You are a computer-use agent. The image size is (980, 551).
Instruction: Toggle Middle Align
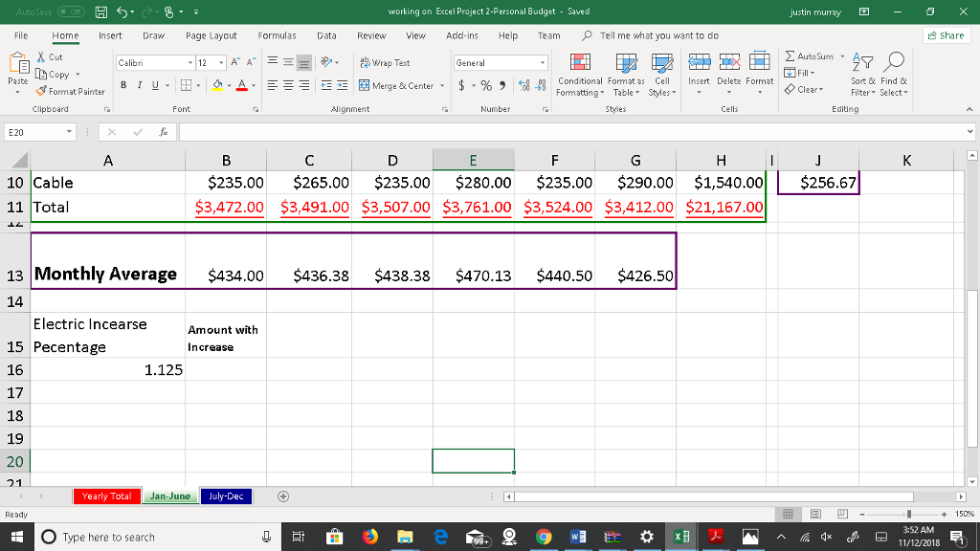(288, 62)
